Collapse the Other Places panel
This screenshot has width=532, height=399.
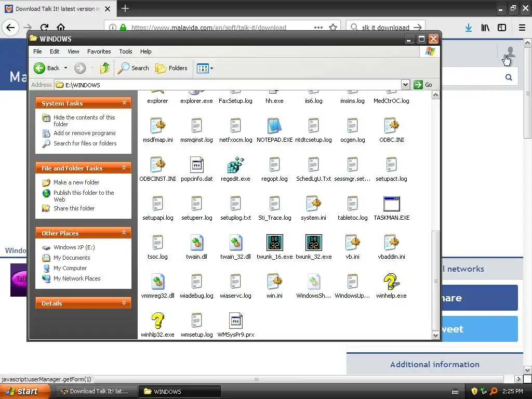pos(124,233)
